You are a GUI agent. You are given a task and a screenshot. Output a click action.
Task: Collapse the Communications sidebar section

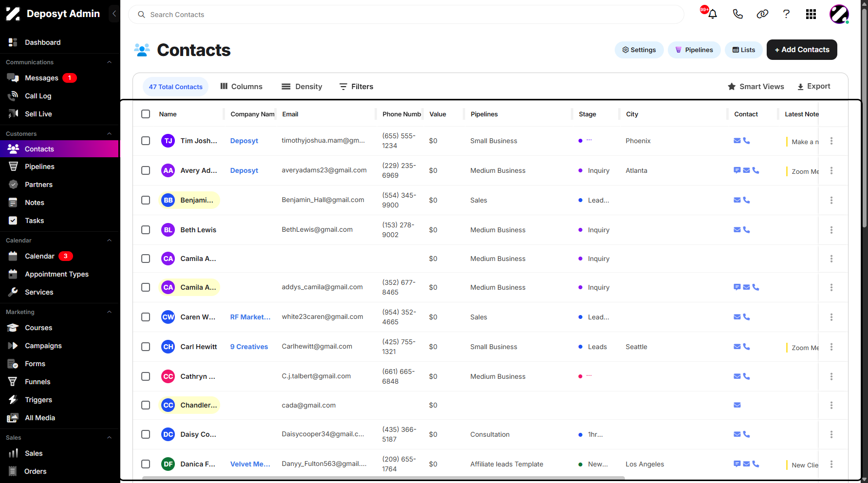coord(109,62)
